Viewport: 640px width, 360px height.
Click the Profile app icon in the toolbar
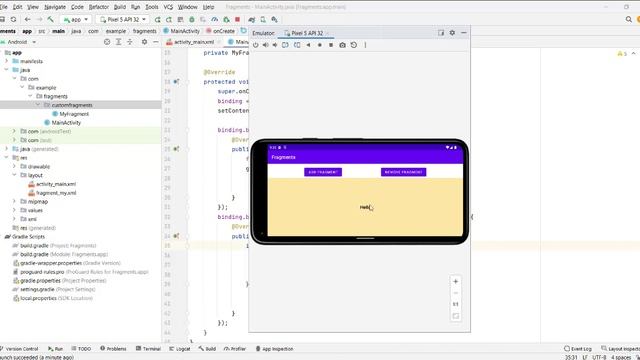click(215, 19)
